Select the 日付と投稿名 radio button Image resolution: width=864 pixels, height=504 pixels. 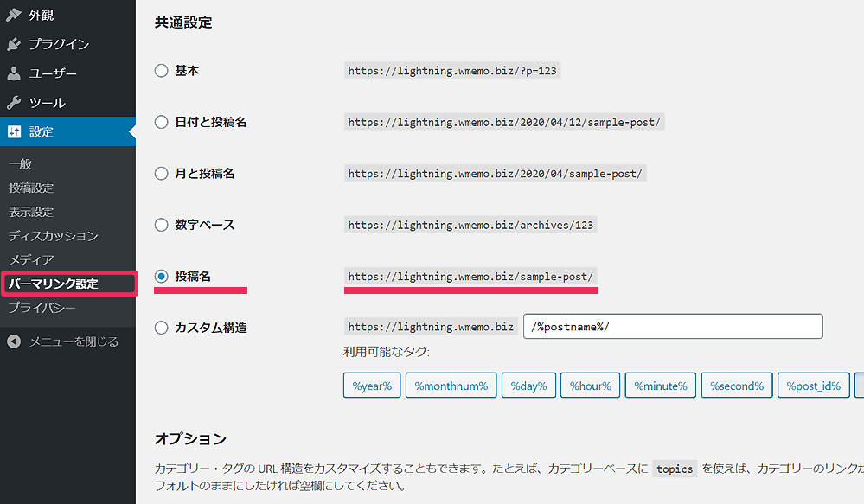click(x=161, y=122)
